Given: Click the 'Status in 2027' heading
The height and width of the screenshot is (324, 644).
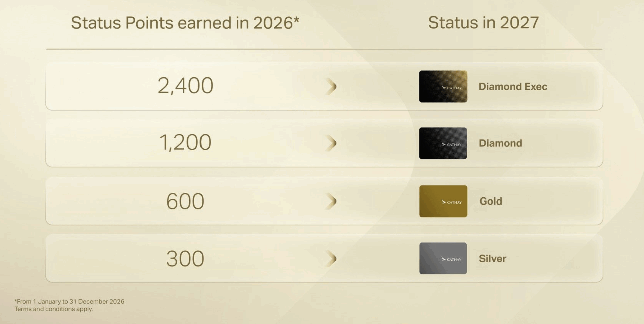Looking at the screenshot, I should tap(483, 23).
